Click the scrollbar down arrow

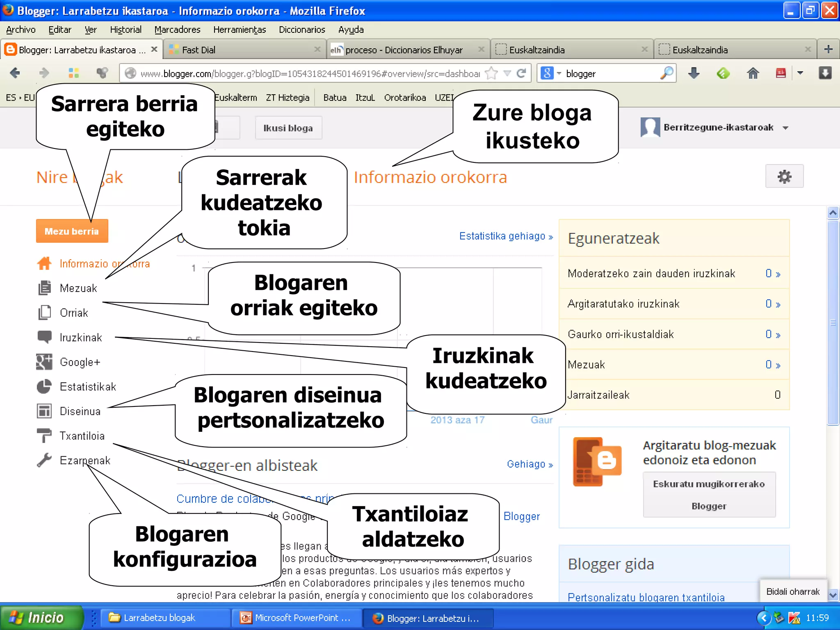pyautogui.click(x=833, y=595)
